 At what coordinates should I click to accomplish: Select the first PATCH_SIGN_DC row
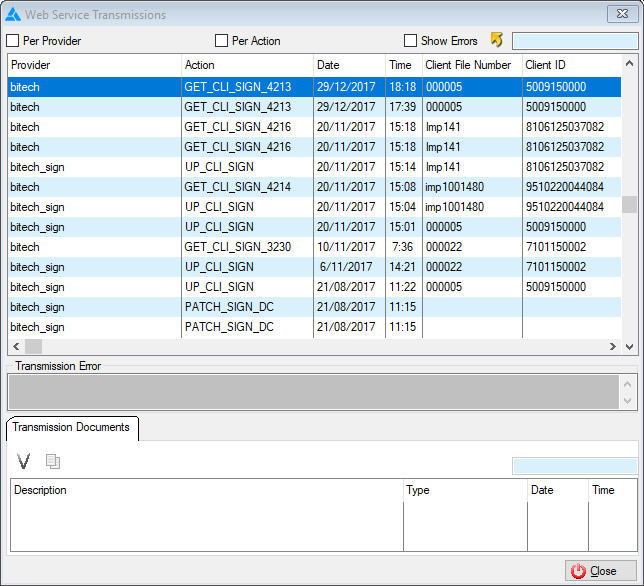tap(229, 307)
